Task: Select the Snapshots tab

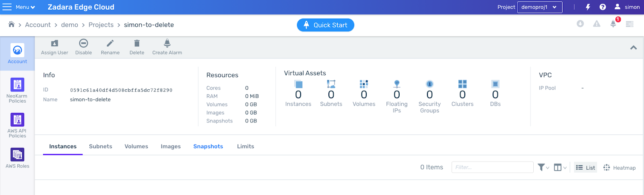Action: point(208,147)
